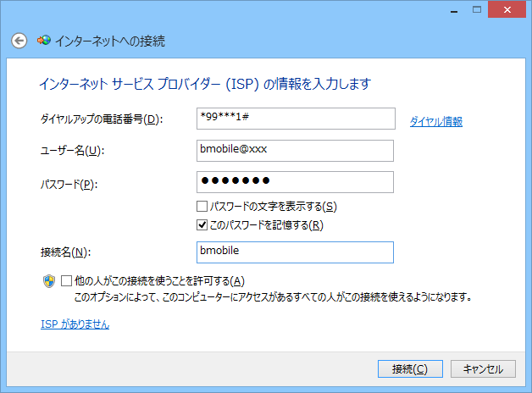Click the dial-up phone number field

(294, 119)
